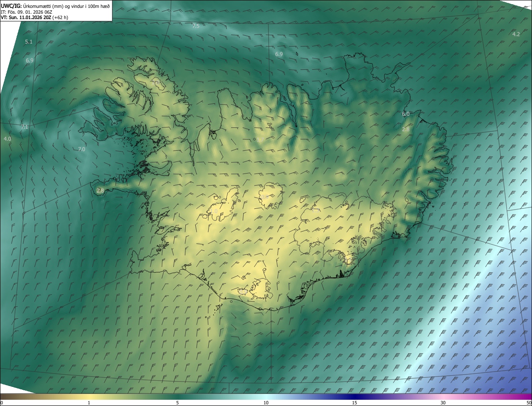532x406 pixels.
Task: Click the 6.0 value label on the map
Action: pyautogui.click(x=406, y=114)
